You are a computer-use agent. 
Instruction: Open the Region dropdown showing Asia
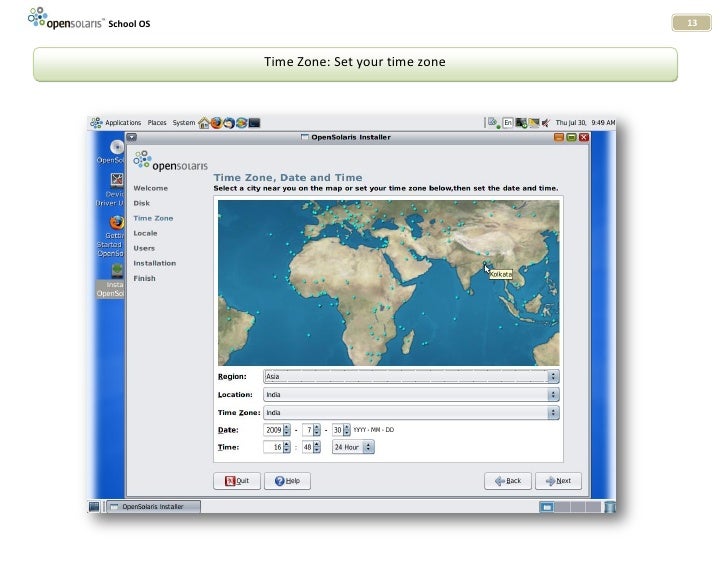(411, 376)
